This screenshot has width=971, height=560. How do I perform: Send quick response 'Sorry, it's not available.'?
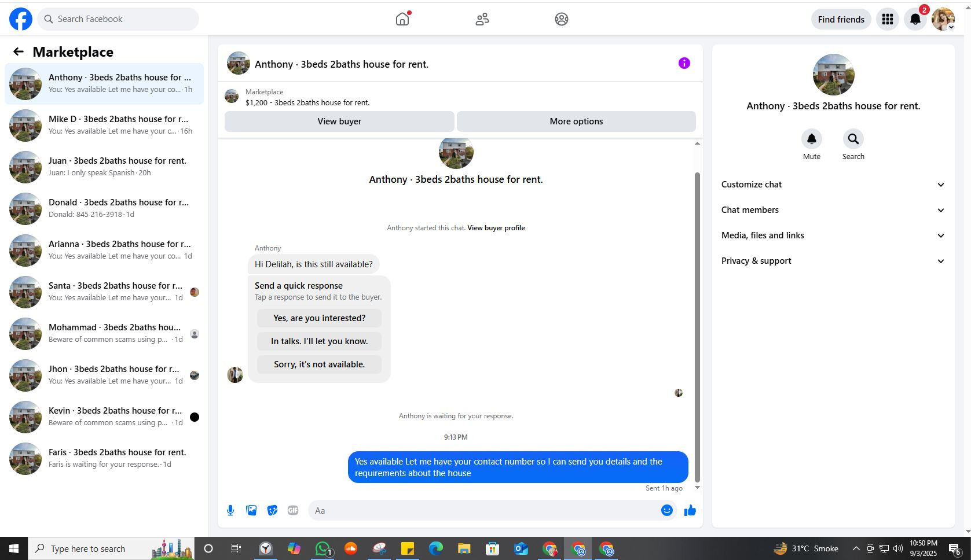pyautogui.click(x=319, y=364)
